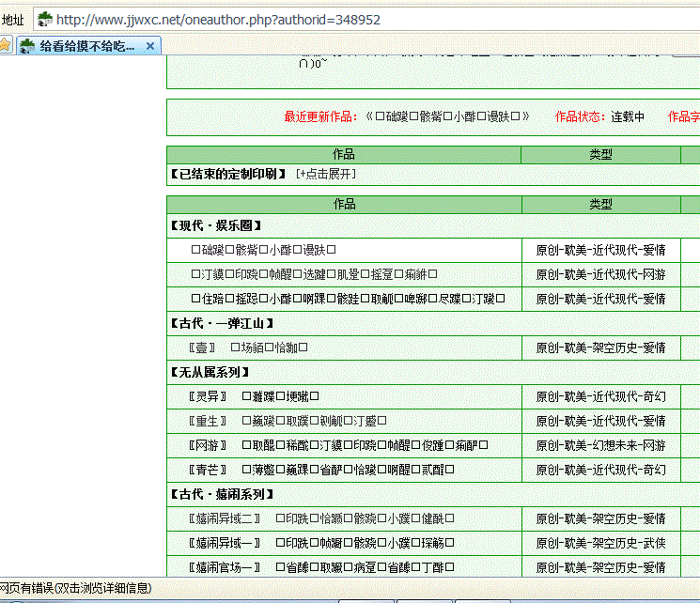Open the second 现代·娱乐圈 work, type 网游

pyautogui.click(x=314, y=274)
